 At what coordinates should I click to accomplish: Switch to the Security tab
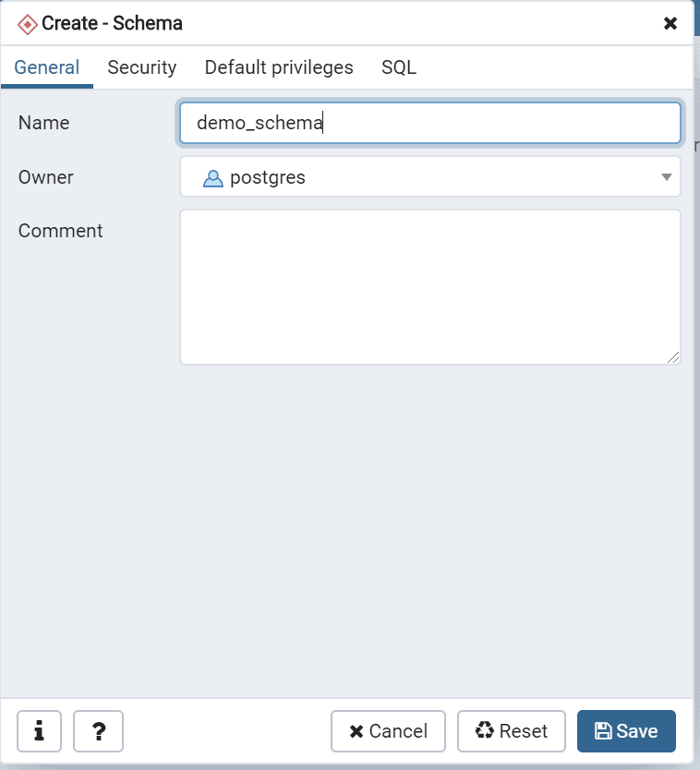tap(142, 67)
